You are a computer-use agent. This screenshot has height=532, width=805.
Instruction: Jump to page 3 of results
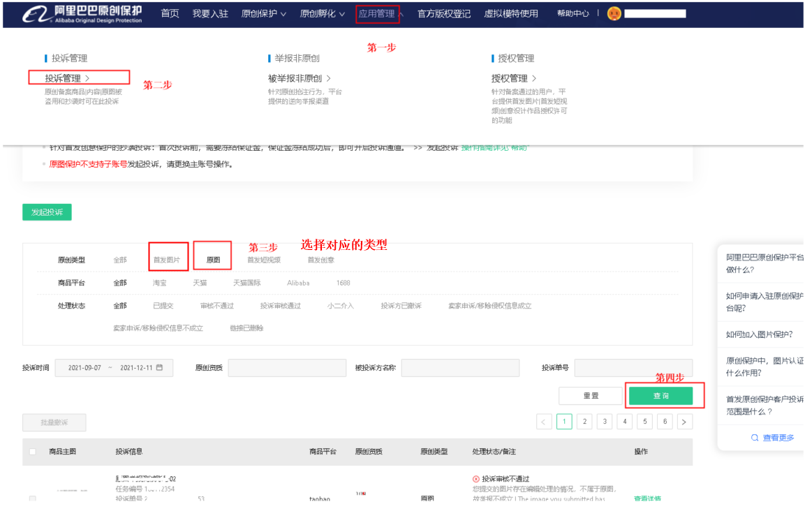(x=605, y=422)
